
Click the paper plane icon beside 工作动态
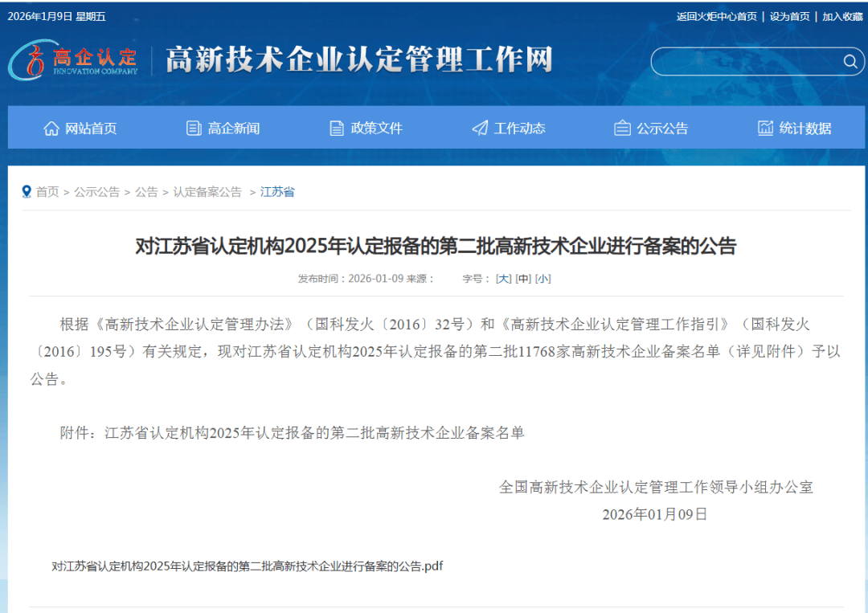click(x=480, y=129)
